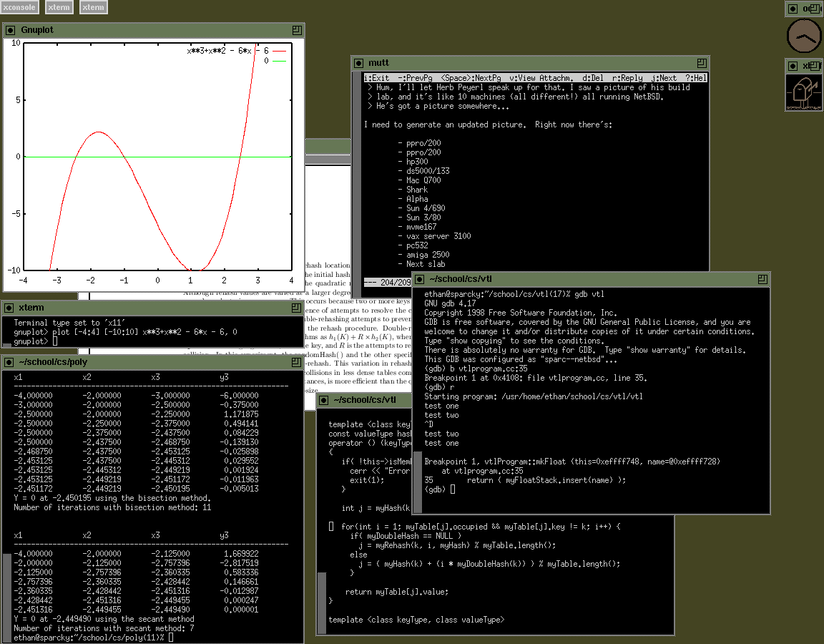Click the resize icon on the gnuplot xterm title bar
824x644 pixels.
(x=296, y=308)
